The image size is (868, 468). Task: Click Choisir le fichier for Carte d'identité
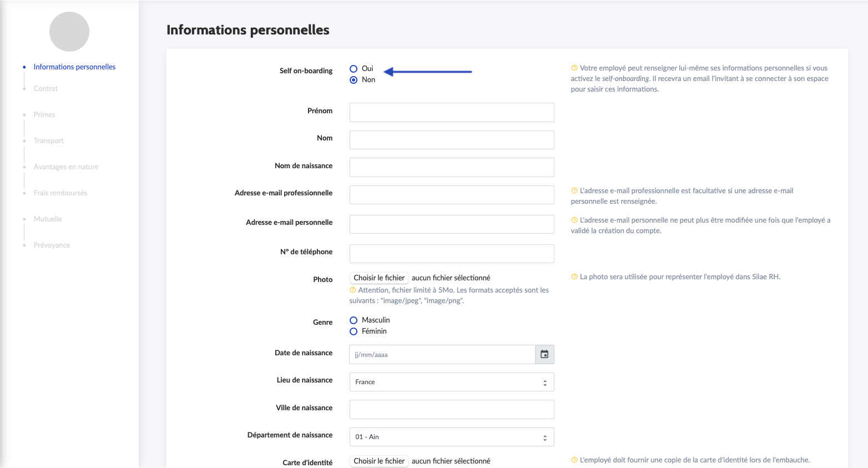[379, 461]
